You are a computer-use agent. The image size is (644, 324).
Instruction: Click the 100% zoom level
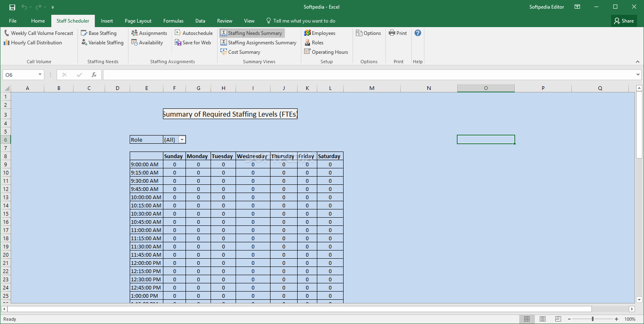click(x=630, y=319)
